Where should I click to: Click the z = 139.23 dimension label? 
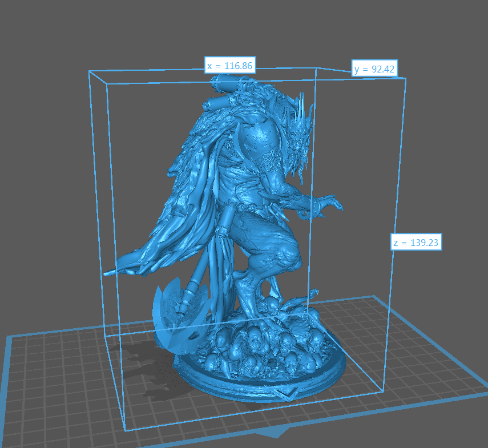[x=416, y=242]
